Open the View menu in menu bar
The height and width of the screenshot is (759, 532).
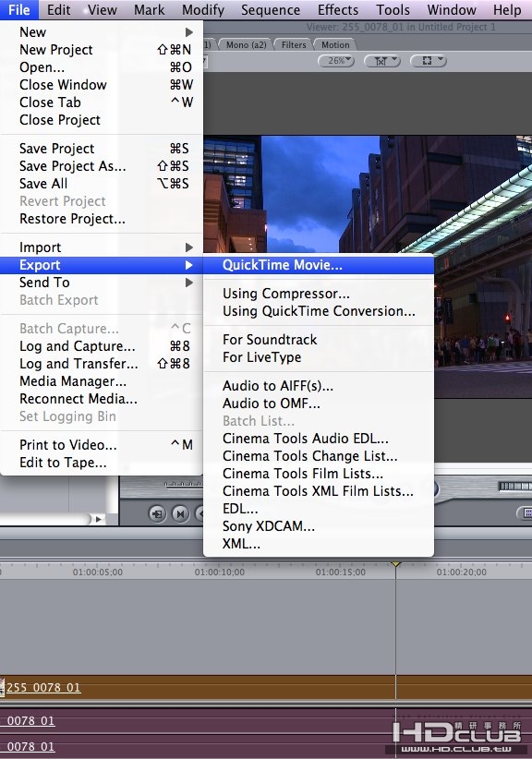(103, 9)
